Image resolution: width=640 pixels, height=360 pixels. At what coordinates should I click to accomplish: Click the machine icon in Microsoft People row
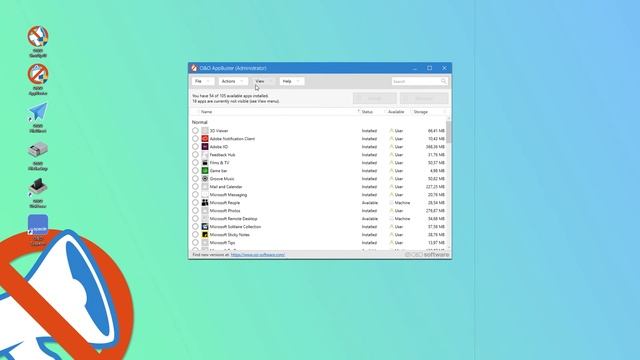click(391, 202)
